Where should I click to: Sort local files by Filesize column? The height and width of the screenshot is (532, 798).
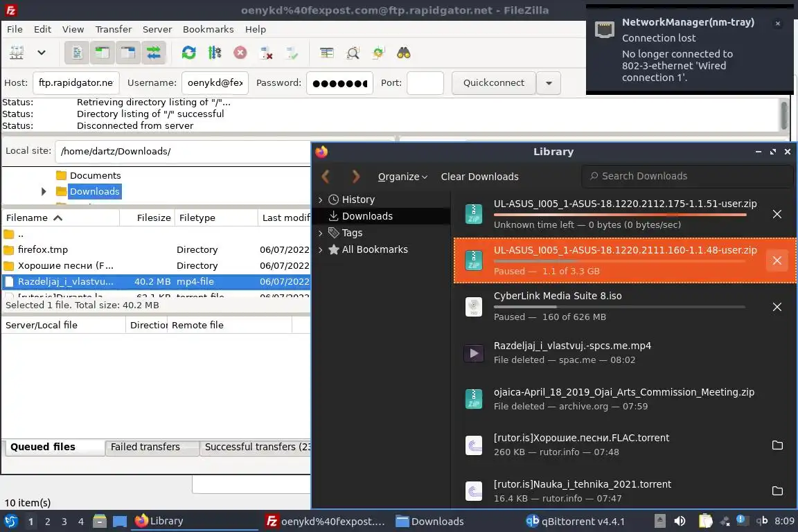(x=148, y=218)
